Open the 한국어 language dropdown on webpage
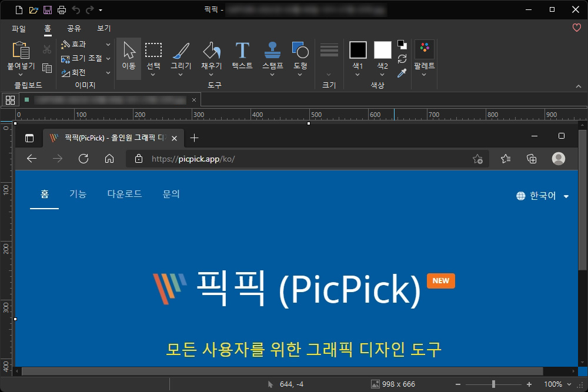Image resolution: width=588 pixels, height=392 pixels. pyautogui.click(x=542, y=196)
